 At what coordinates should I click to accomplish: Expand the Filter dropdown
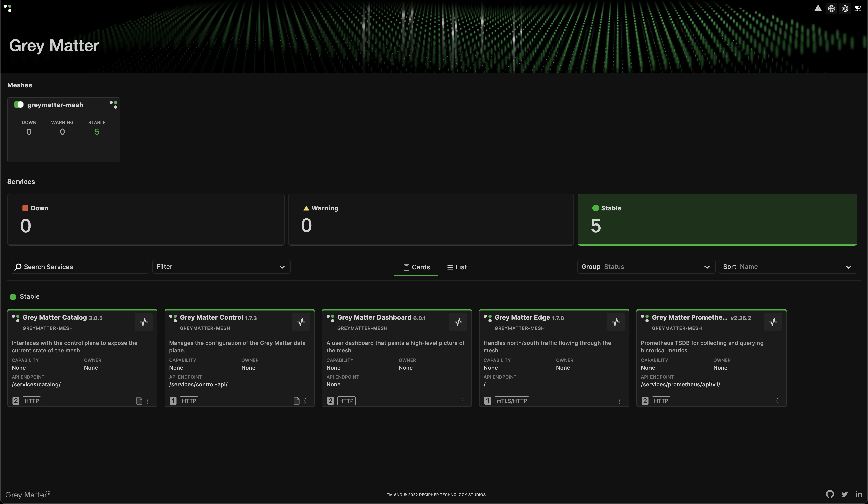pos(221,267)
